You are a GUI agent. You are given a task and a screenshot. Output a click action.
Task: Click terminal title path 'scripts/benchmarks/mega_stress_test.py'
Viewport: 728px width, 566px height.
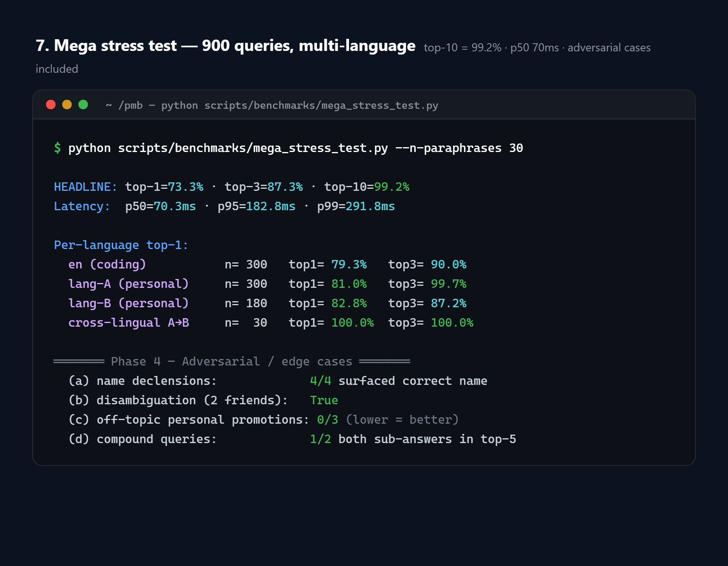321,106
